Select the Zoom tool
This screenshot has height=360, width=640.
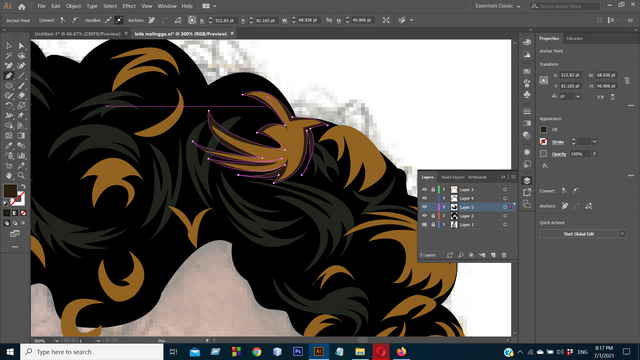point(21,176)
